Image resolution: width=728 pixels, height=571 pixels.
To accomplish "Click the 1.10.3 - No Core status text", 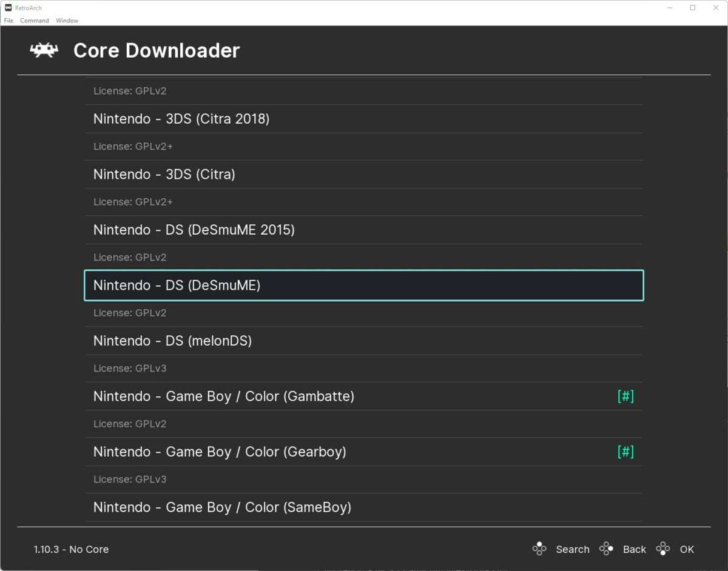I will (71, 549).
